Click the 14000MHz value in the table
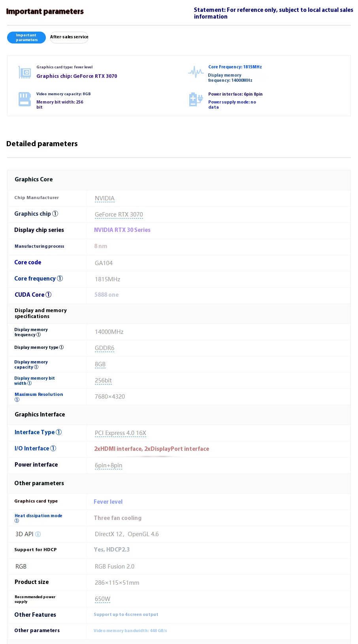 [109, 332]
